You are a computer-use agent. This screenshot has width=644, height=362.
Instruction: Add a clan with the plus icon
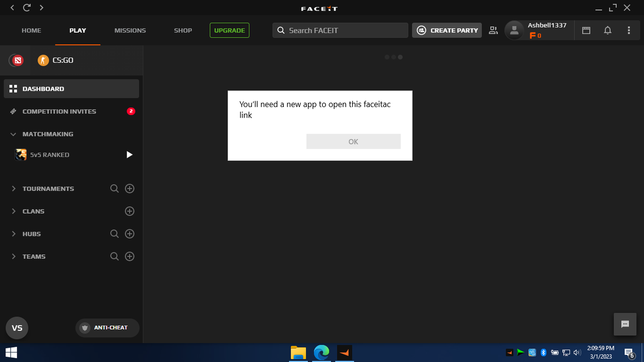[129, 211]
